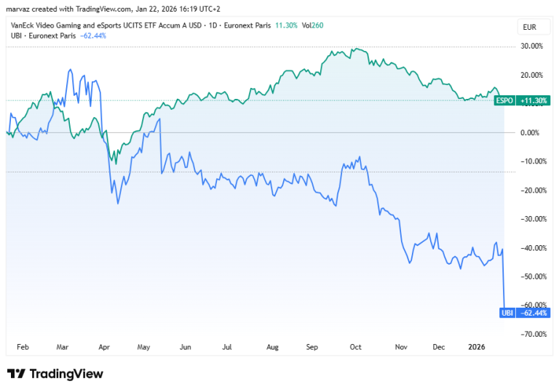Image resolution: width=559 pixels, height=392 pixels.
Task: Click the Oct marker on time axis
Action: [355, 347]
